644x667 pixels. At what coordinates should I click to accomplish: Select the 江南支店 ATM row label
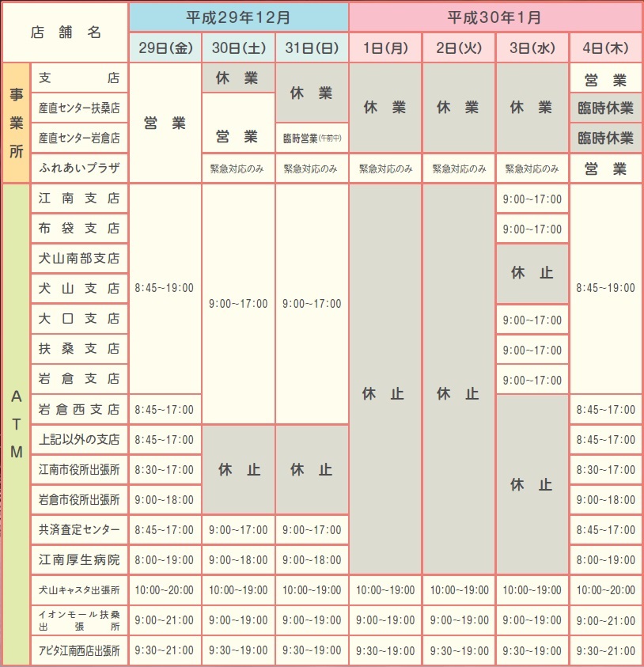[79, 199]
